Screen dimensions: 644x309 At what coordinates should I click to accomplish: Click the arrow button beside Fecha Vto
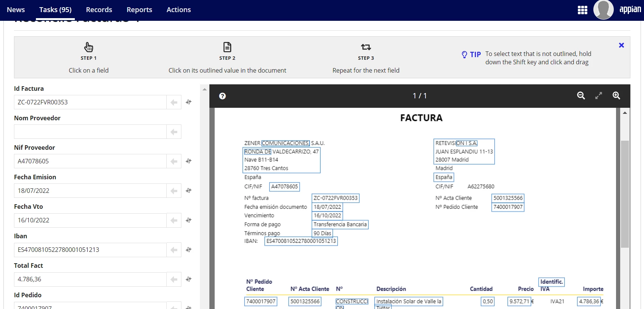coord(174,220)
